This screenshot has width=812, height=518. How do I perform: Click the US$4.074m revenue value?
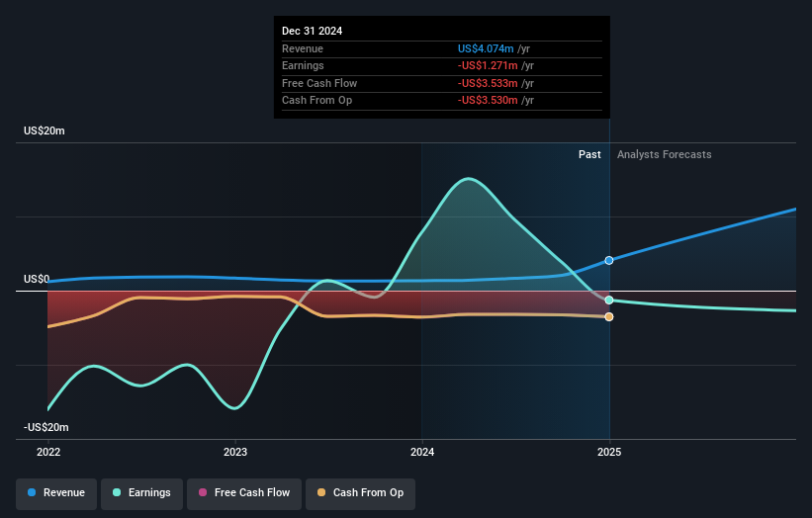tap(486, 48)
